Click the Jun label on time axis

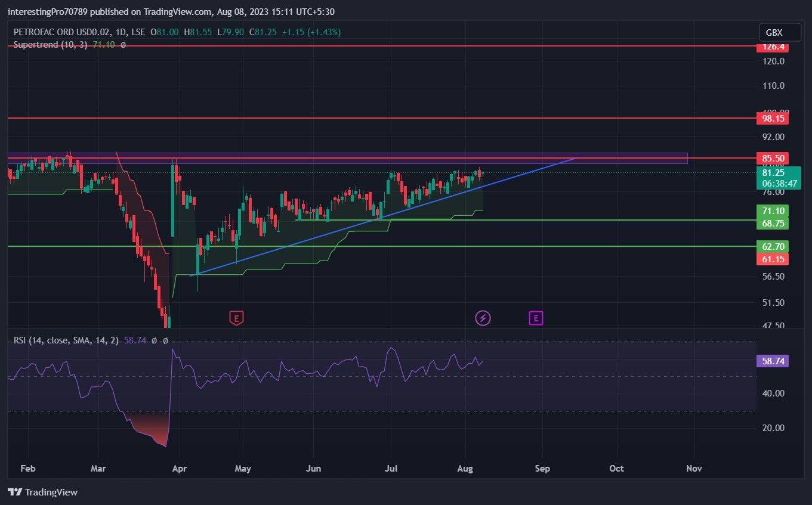[x=313, y=469]
